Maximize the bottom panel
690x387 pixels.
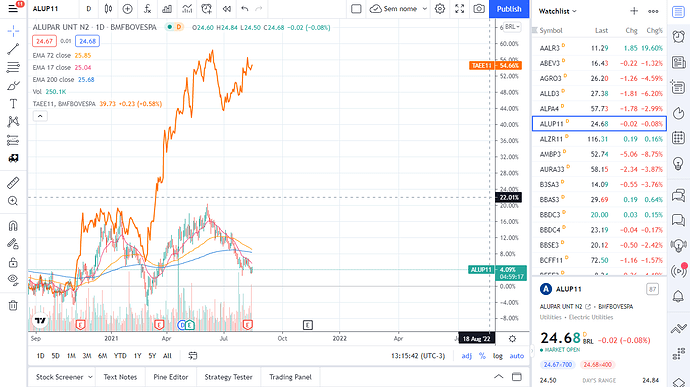(517, 377)
